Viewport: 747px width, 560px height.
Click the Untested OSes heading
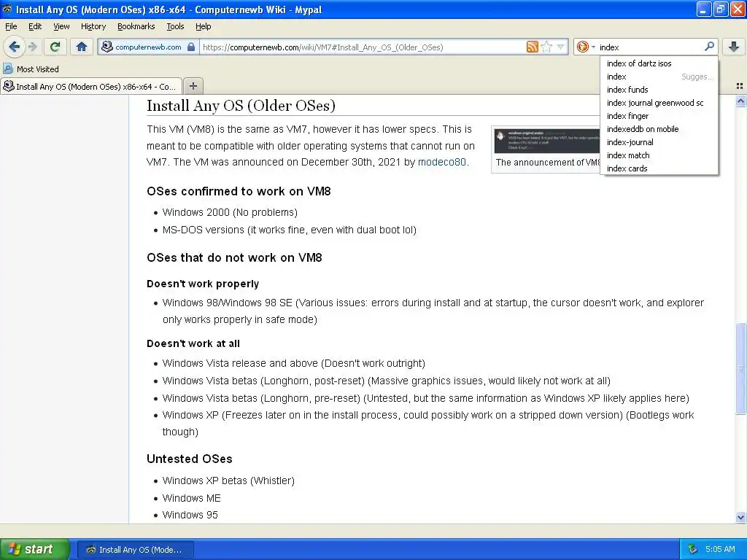[190, 459]
